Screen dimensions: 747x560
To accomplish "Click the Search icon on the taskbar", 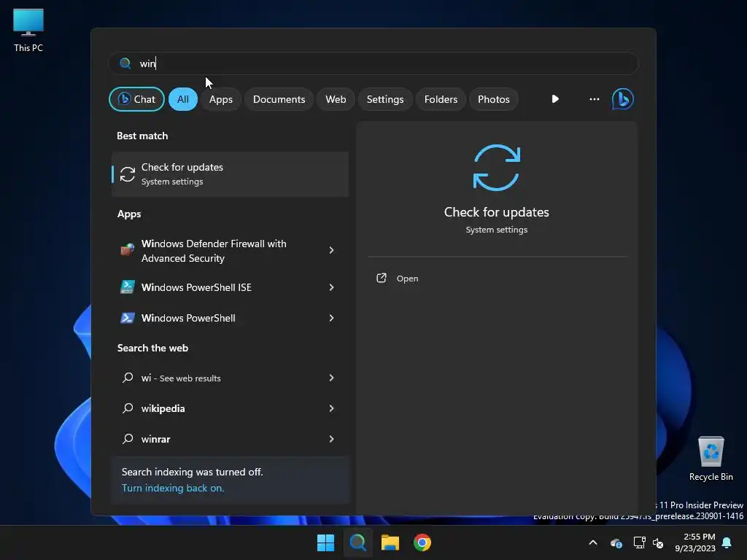I will coord(357,542).
